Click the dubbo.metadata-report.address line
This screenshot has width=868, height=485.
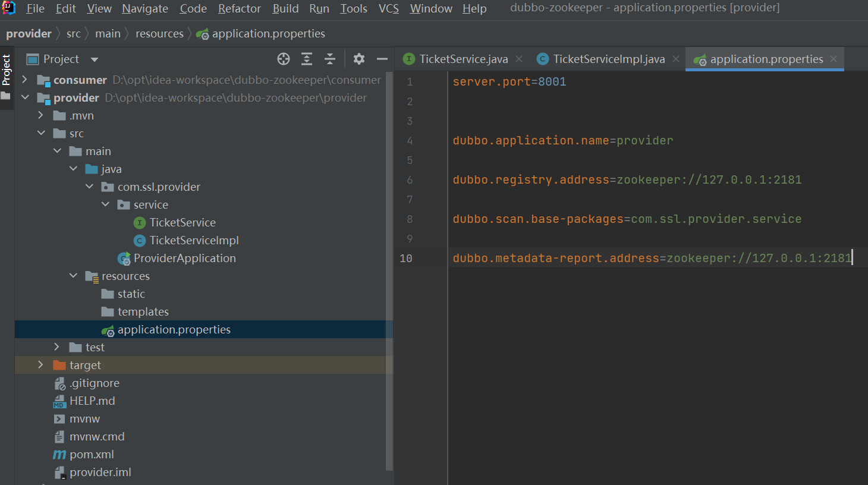(x=652, y=258)
